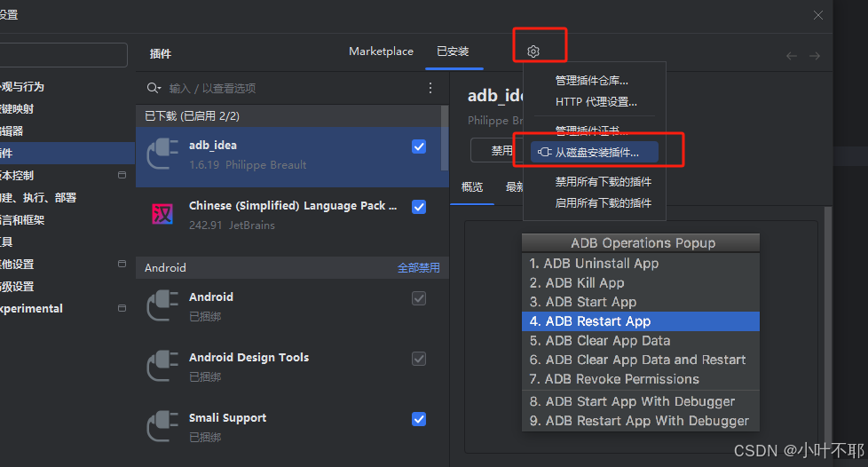
Task: Choose 管理插件证书... from the menu
Action: 591,131
